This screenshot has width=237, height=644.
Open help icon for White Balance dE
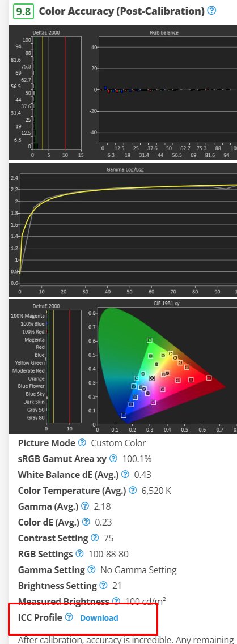125,475
